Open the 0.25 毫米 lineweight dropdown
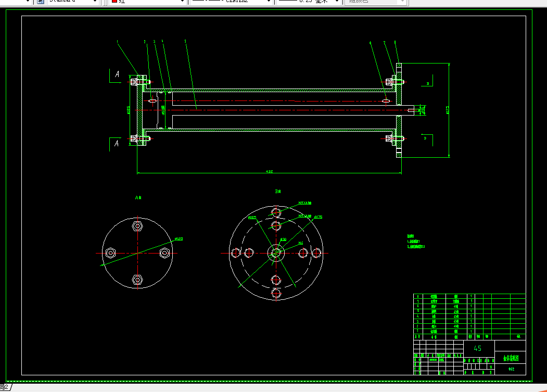Screen dimensions: 547x392 point(337,2)
